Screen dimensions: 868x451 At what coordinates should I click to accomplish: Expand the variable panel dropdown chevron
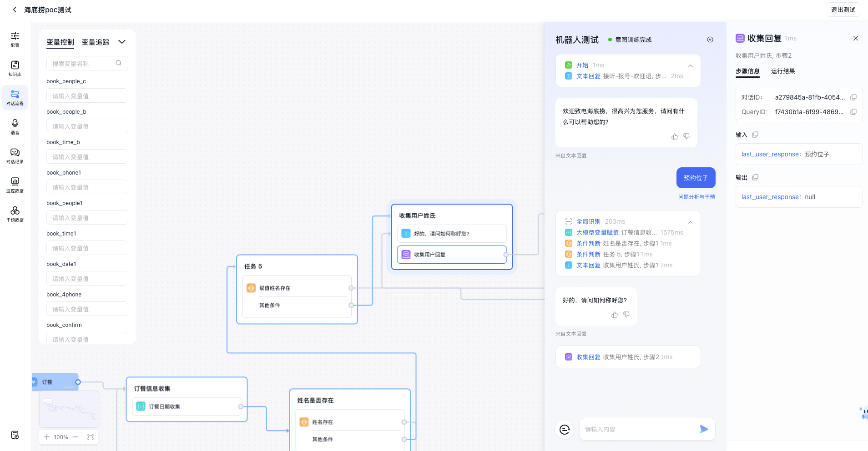click(x=122, y=42)
